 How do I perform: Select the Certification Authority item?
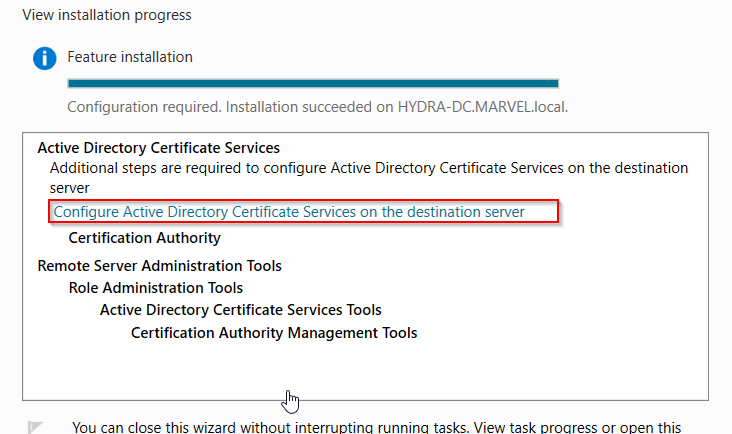(144, 238)
